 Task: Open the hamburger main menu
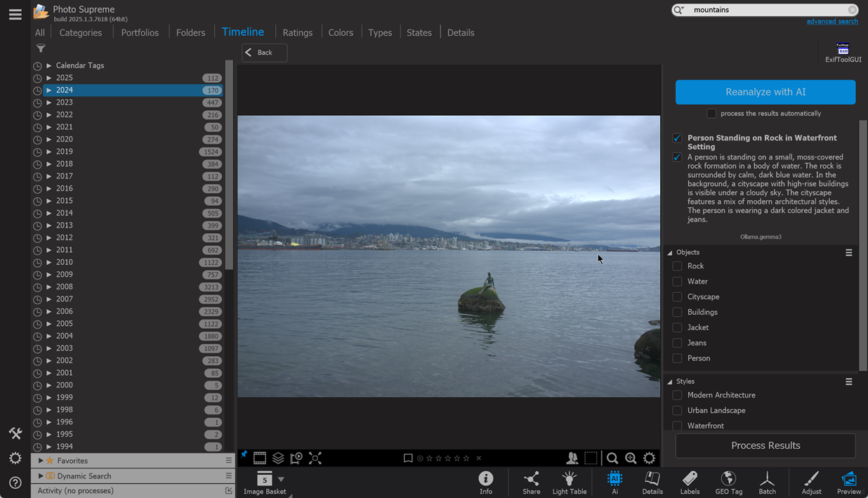click(x=15, y=15)
